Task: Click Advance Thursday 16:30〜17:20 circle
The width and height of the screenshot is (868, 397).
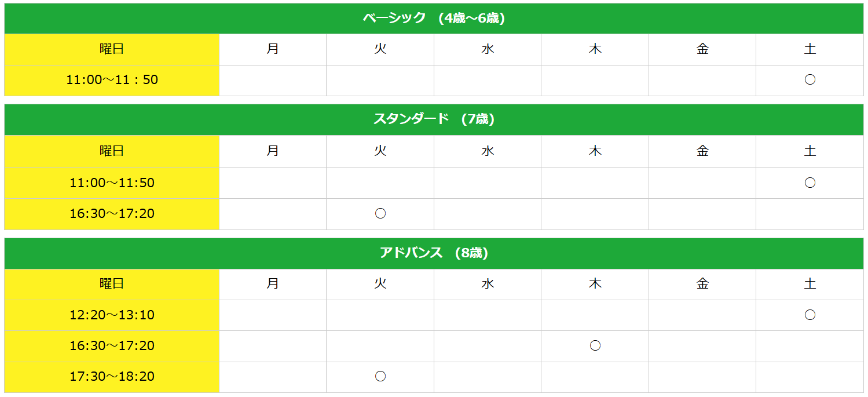Action: (x=595, y=346)
